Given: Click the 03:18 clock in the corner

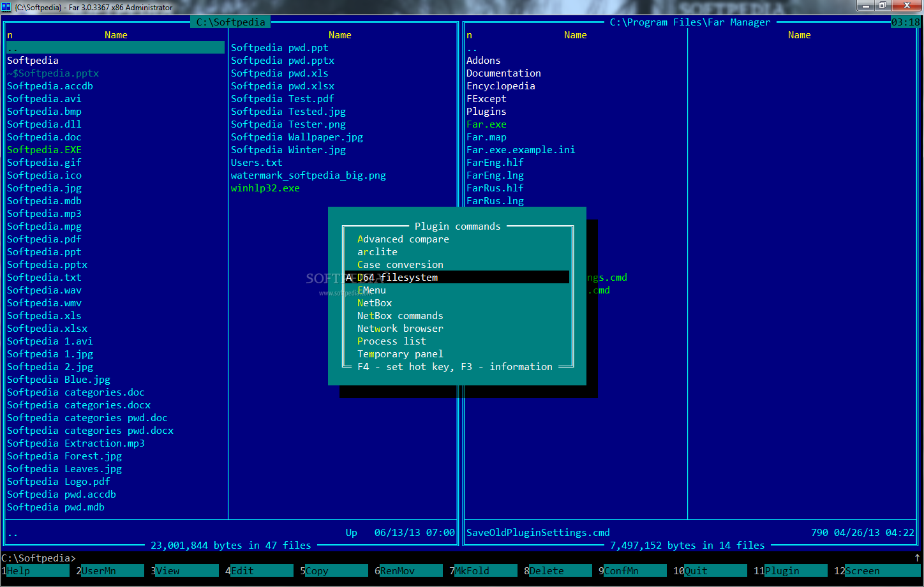Looking at the screenshot, I should pos(905,22).
